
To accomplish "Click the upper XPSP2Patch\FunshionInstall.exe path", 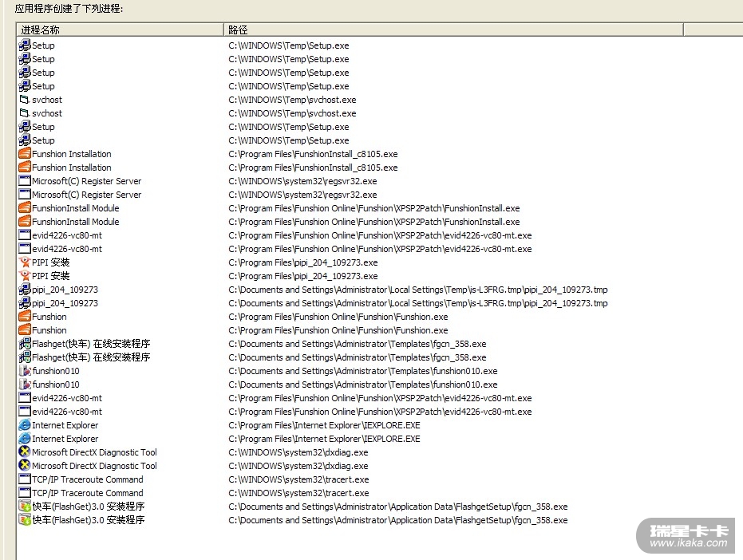I will (374, 208).
